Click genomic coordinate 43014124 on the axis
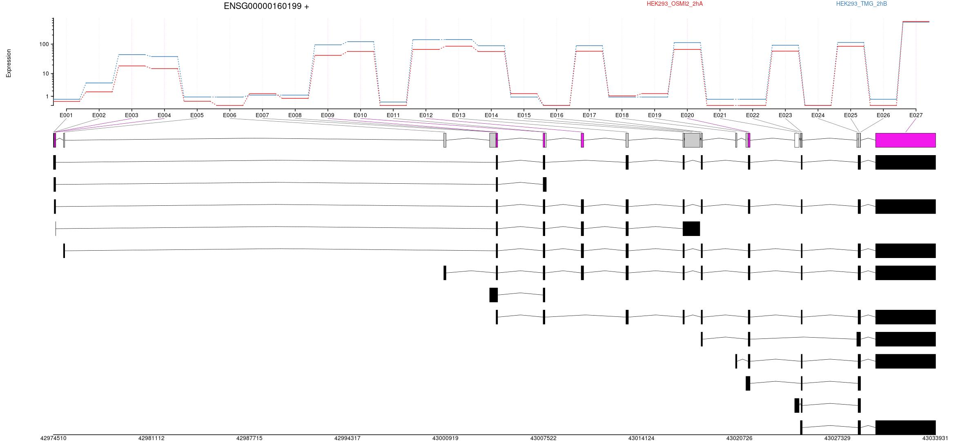Screen dimensions: 980x445 pos(641,438)
